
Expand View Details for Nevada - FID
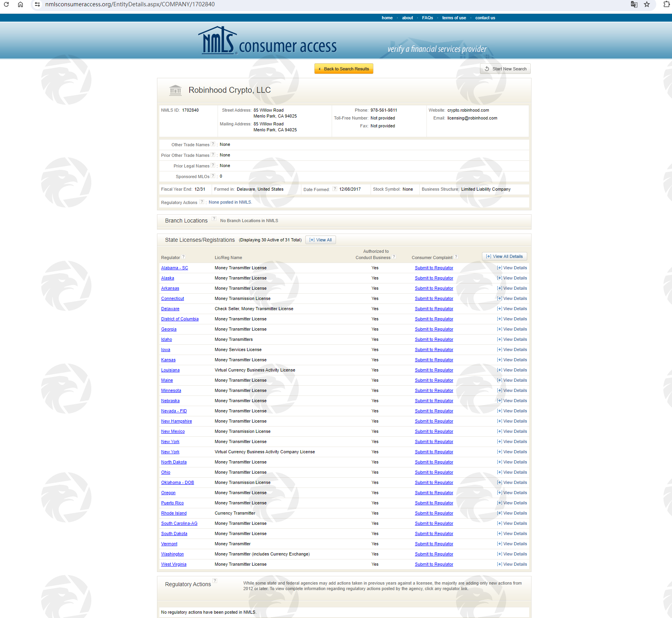click(x=512, y=411)
